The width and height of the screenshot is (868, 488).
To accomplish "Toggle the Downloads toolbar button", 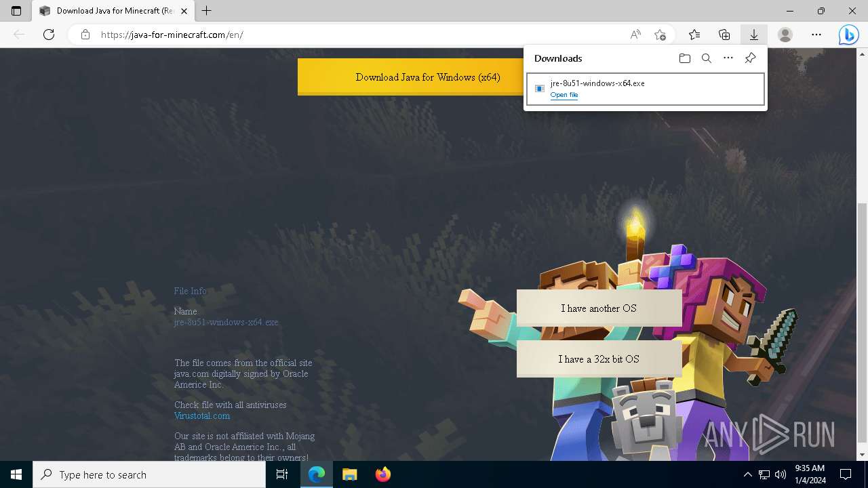I will click(x=753, y=35).
